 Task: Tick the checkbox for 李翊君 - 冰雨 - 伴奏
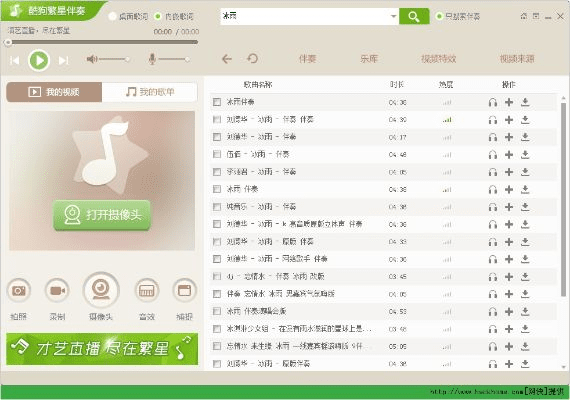click(217, 172)
